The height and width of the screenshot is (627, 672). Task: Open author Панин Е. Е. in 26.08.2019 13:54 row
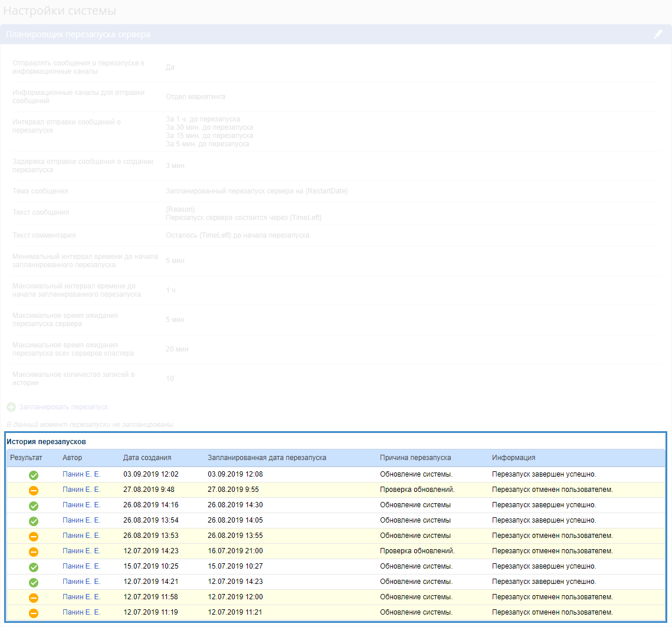[x=81, y=520]
